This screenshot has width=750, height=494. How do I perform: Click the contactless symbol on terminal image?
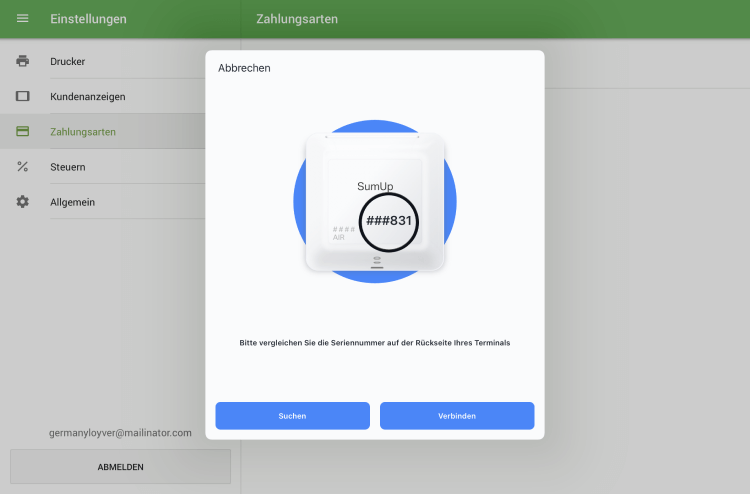point(376,261)
